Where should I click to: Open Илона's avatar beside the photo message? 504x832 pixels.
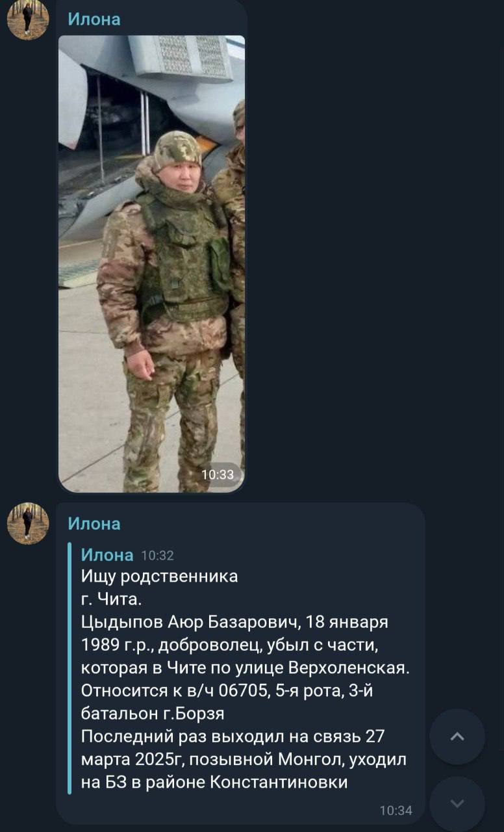click(x=28, y=19)
